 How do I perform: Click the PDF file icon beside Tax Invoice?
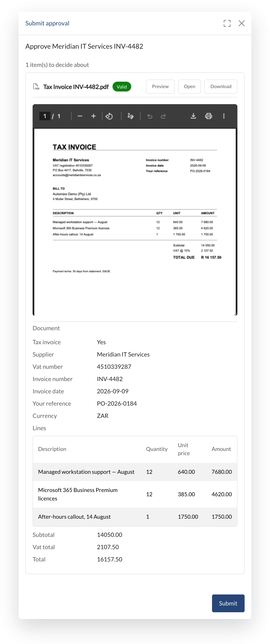point(36,87)
